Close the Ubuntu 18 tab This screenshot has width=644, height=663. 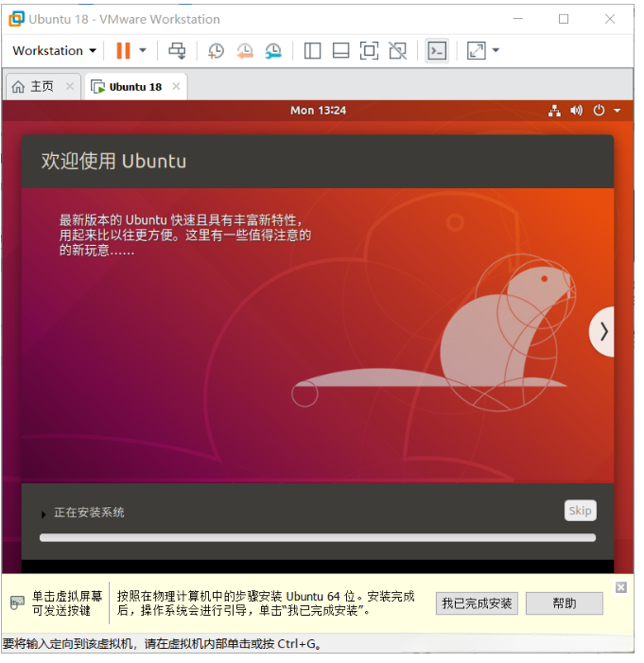176,86
